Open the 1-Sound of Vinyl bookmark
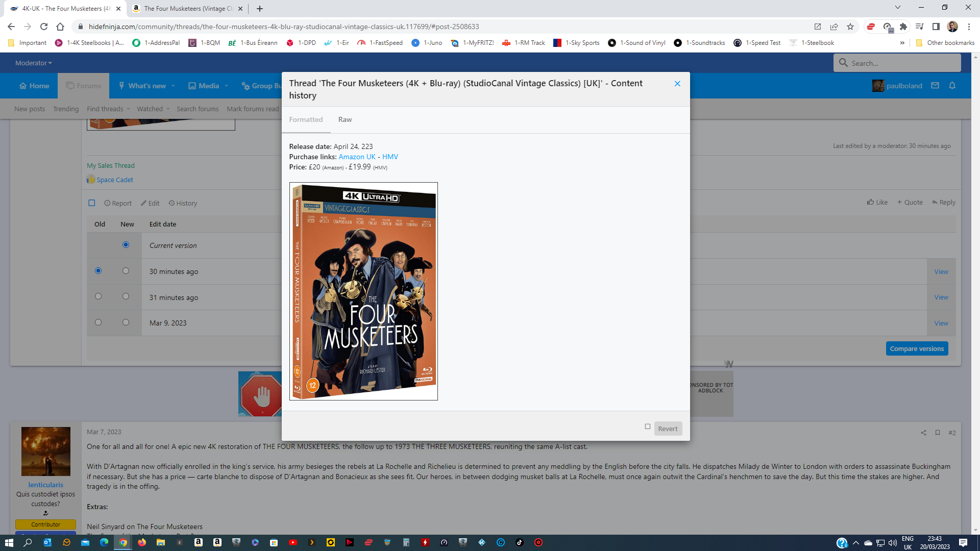Screen dimensions: 980x551 click(x=636, y=43)
